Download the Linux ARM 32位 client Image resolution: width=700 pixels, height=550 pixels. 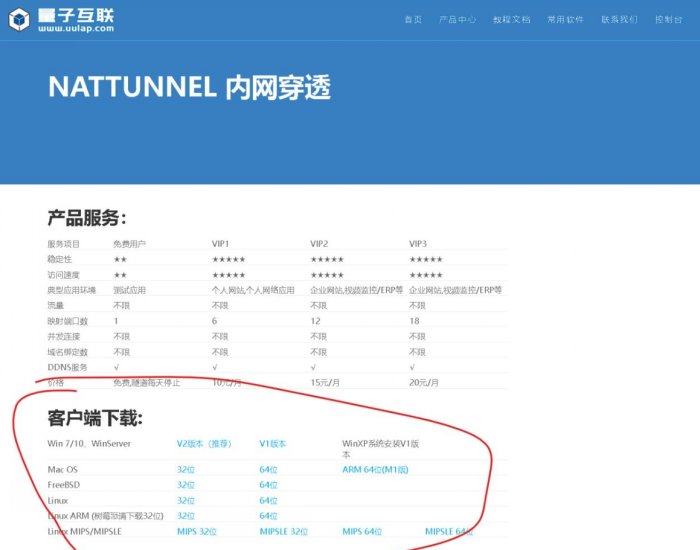[186, 516]
